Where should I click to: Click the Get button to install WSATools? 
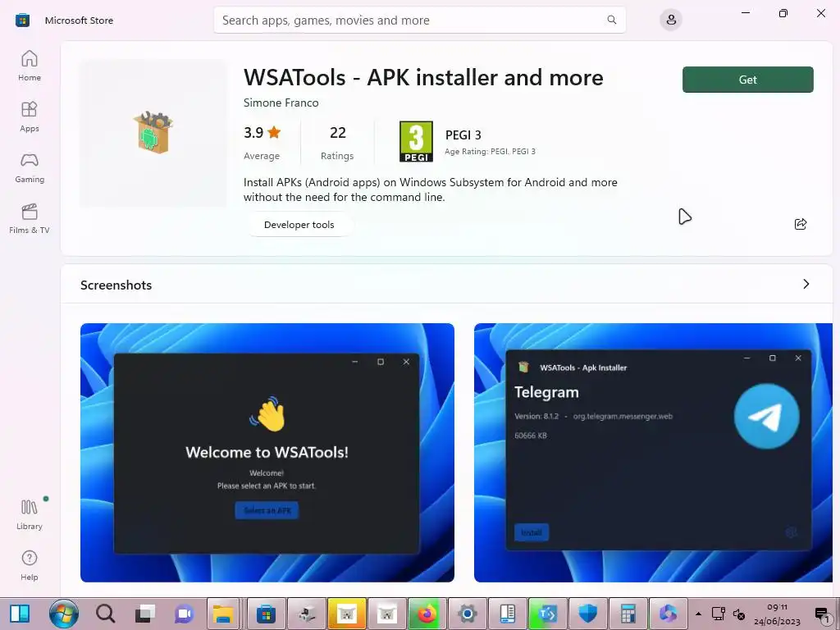(x=748, y=80)
